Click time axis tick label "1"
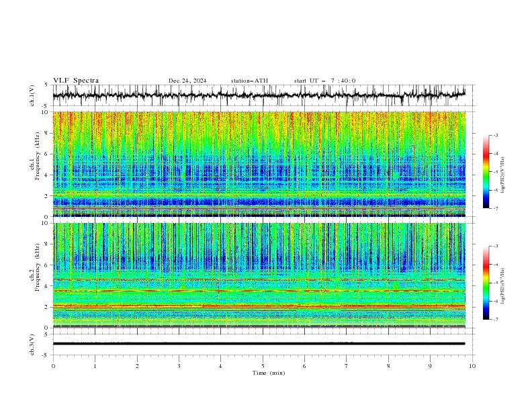The image size is (532, 411). point(95,366)
